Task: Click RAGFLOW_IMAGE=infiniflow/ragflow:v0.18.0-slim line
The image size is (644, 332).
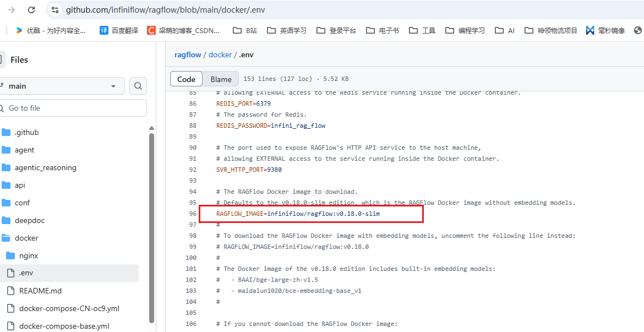Action: click(x=298, y=214)
